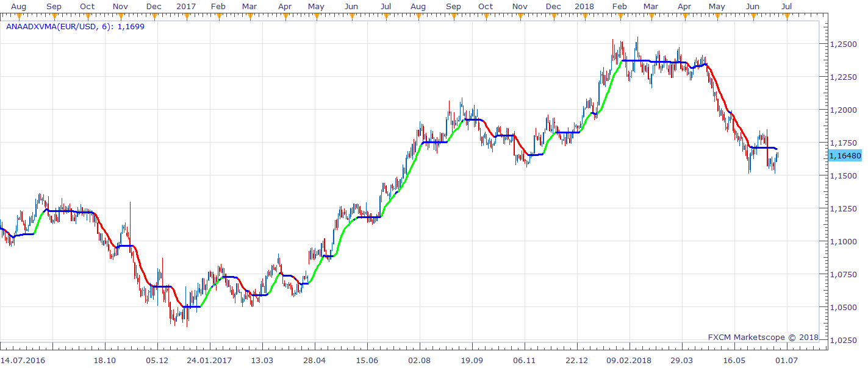Screen dimensions: 868x368
Task: Click the current price tag 1,16480
Action: [x=845, y=155]
